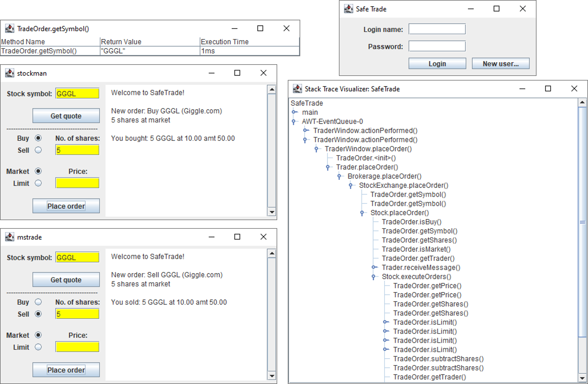
Task: Collapse the Brokerage.placeOrder() node
Action: coord(339,176)
